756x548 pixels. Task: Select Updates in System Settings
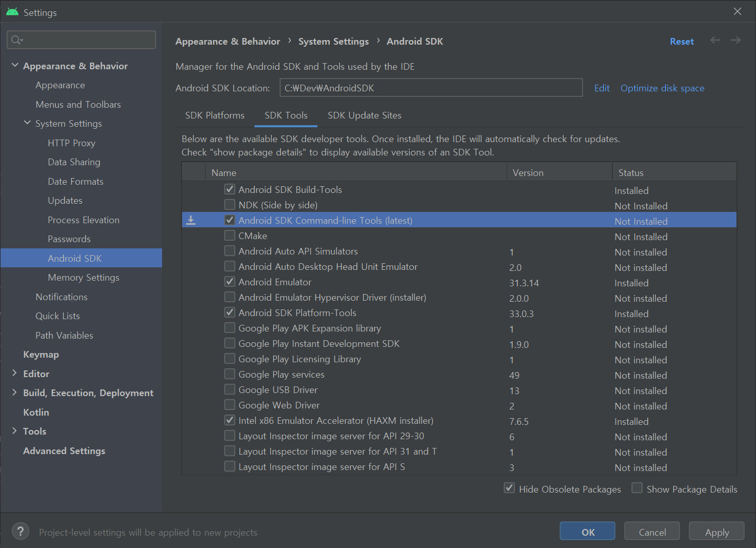tap(65, 201)
